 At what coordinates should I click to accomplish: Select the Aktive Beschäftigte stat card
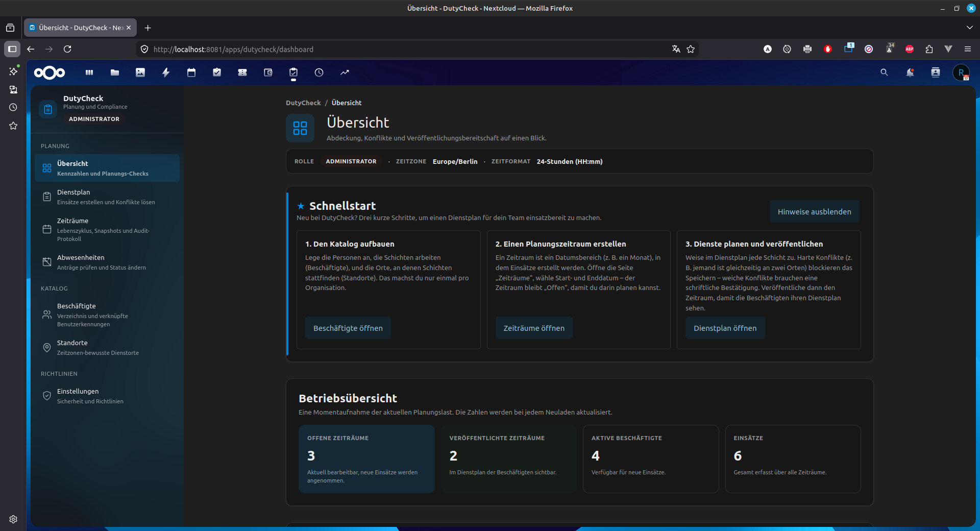(x=651, y=458)
